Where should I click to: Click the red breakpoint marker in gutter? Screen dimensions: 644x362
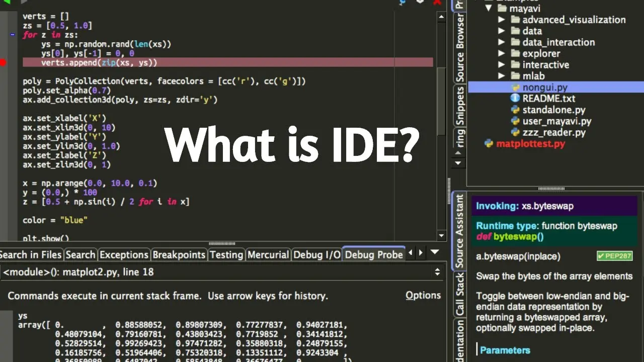(3, 63)
